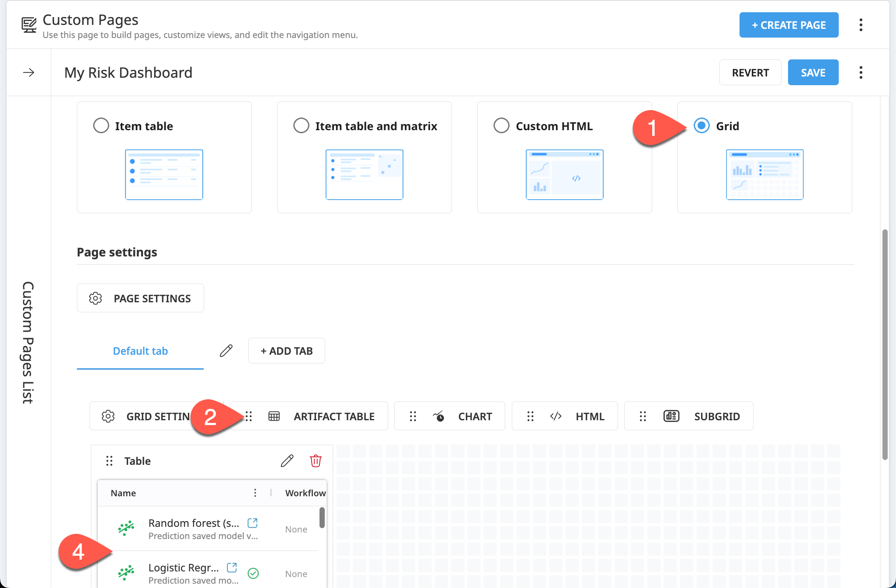Click the Table card title

[x=137, y=461]
